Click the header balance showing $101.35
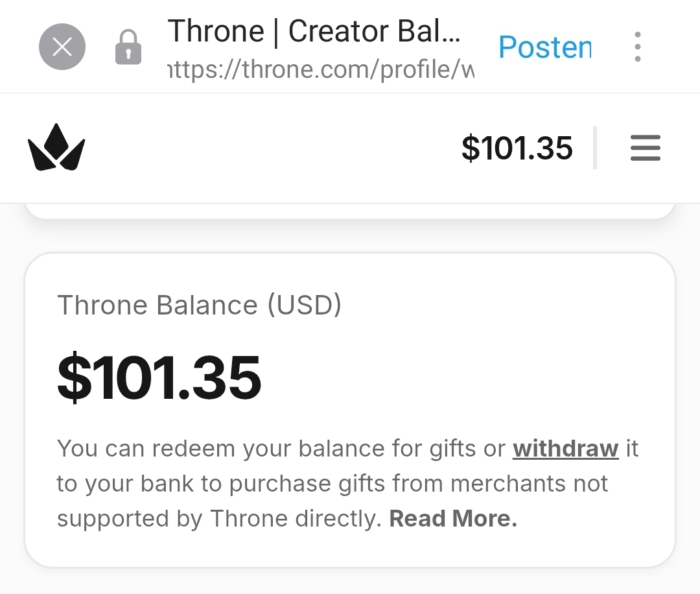The image size is (700, 594). tap(517, 148)
